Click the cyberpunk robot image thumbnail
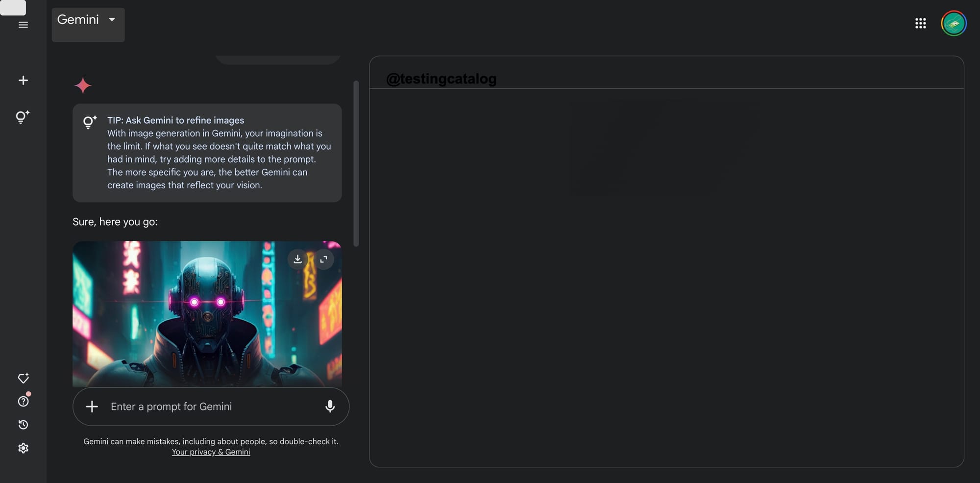 tap(207, 314)
